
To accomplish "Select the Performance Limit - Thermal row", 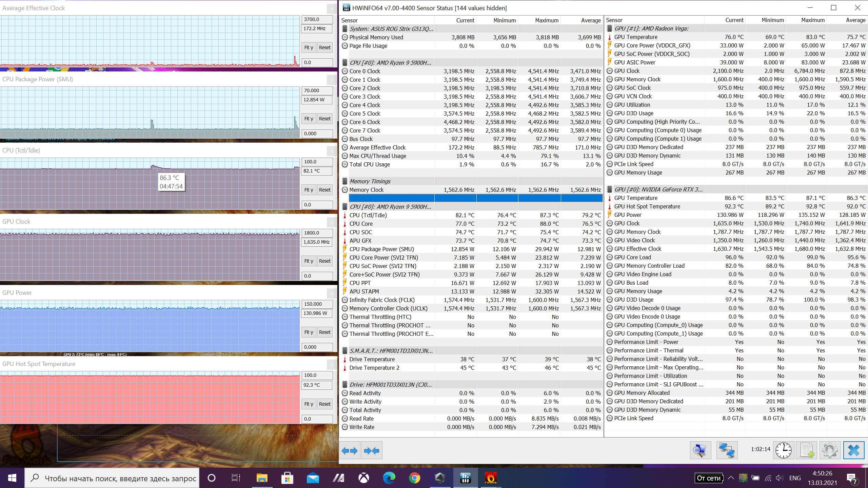I will pyautogui.click(x=736, y=350).
